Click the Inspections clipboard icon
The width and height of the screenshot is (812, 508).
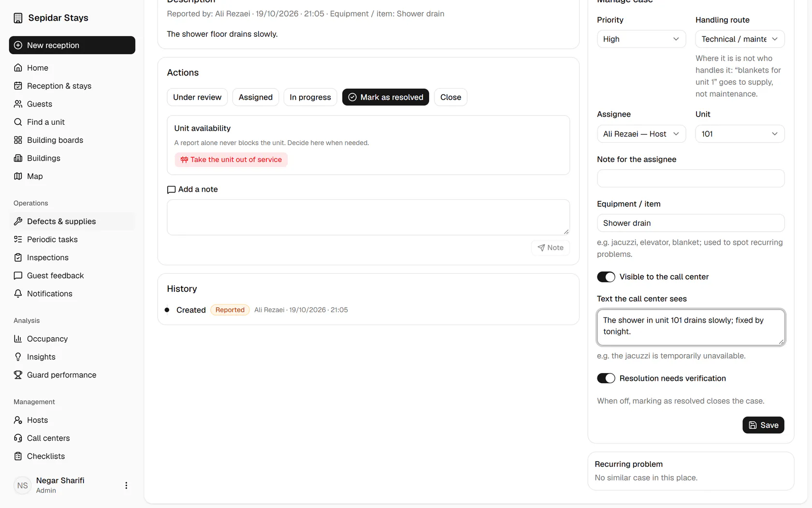click(x=18, y=257)
